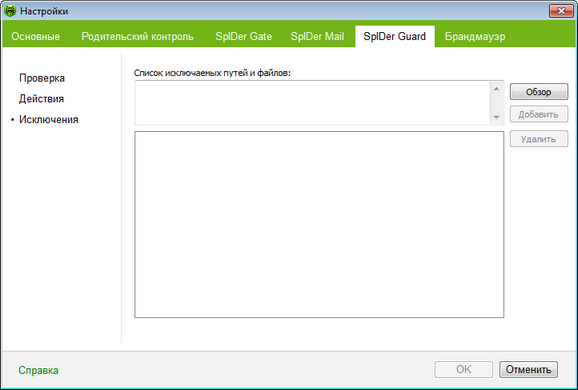Click the Отменить cancel button
The height and width of the screenshot is (390, 578).
point(528,369)
